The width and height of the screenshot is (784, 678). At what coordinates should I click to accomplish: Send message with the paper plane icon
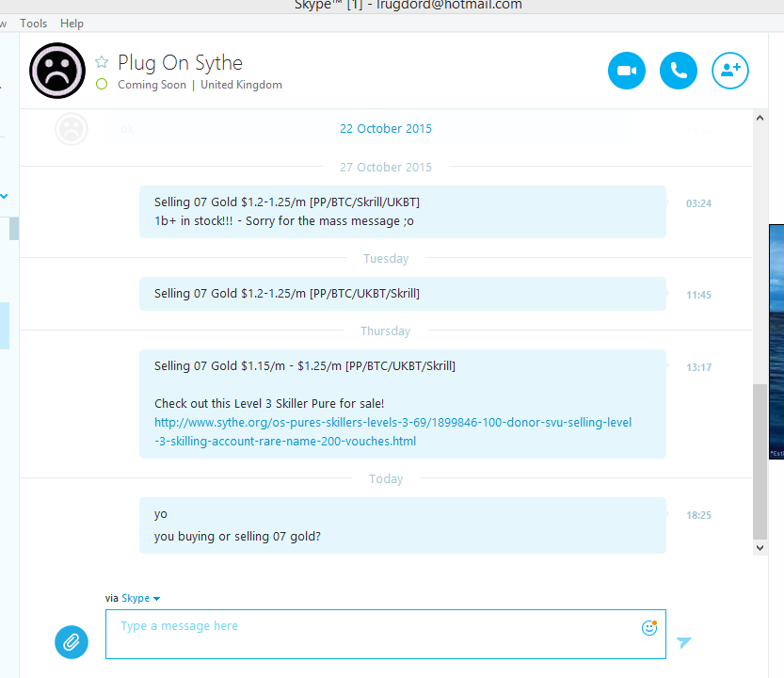coord(683,642)
